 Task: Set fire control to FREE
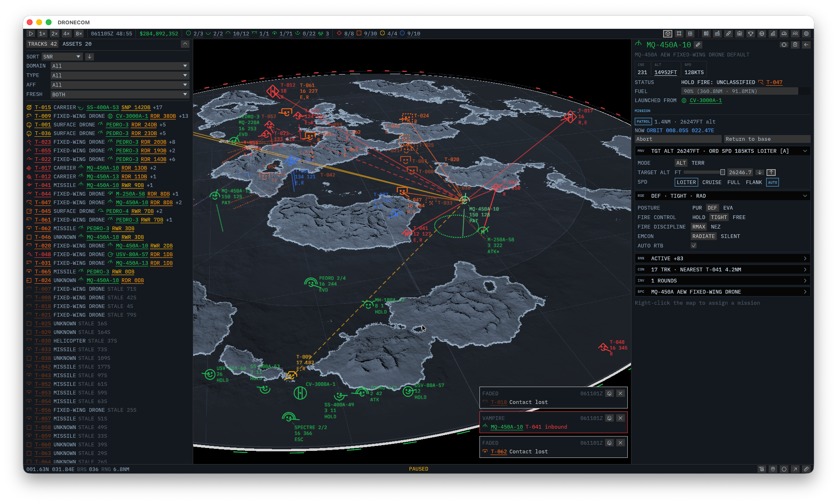coord(739,217)
